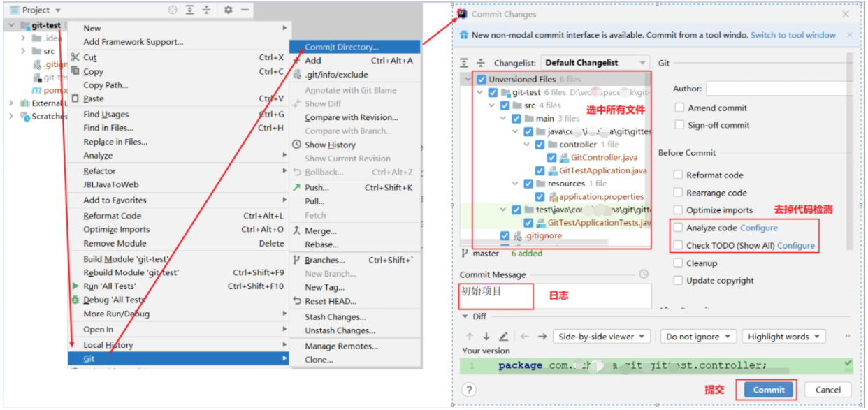This screenshot has height=410, width=868.
Task: Click the locate/select opened file target icon
Action: click(173, 10)
